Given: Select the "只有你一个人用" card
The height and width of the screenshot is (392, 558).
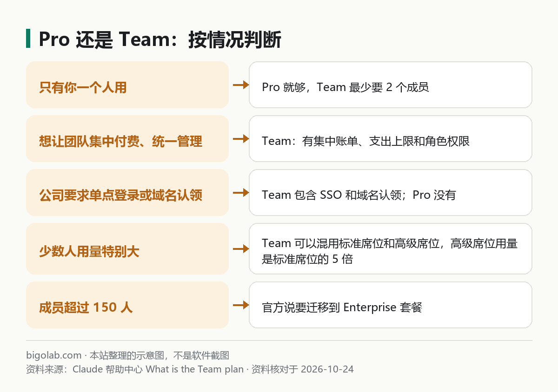Looking at the screenshot, I should point(127,85).
